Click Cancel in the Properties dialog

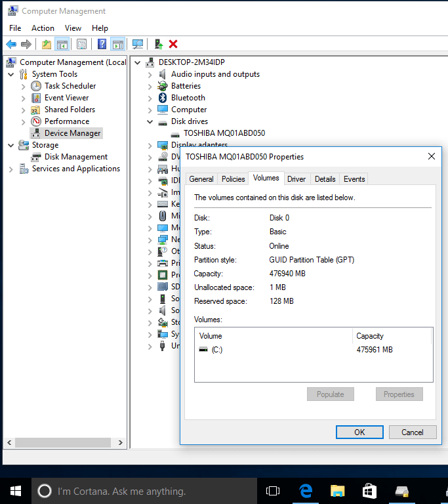point(413,432)
